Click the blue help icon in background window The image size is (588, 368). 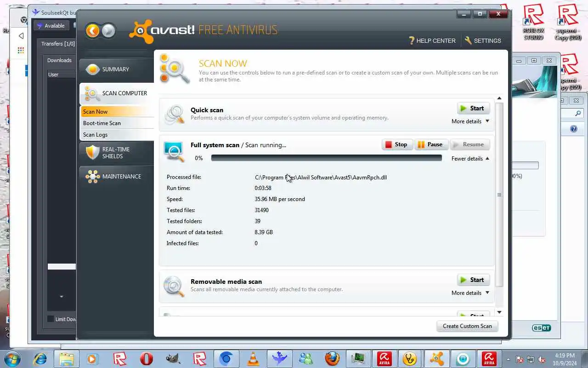(x=574, y=129)
